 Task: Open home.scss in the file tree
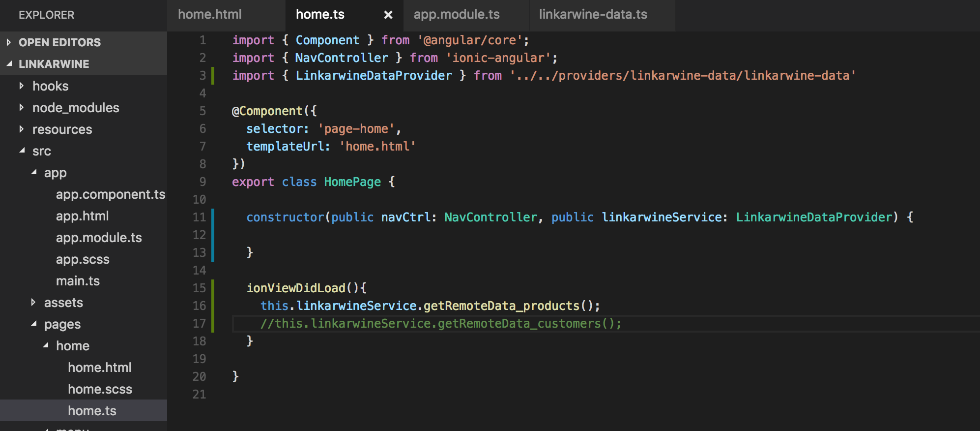(x=100, y=389)
